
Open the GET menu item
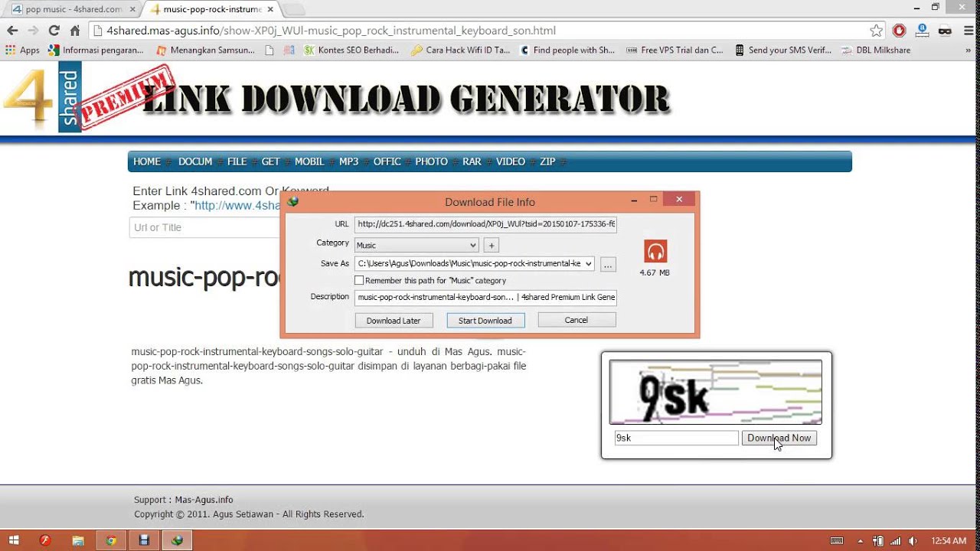click(x=271, y=161)
